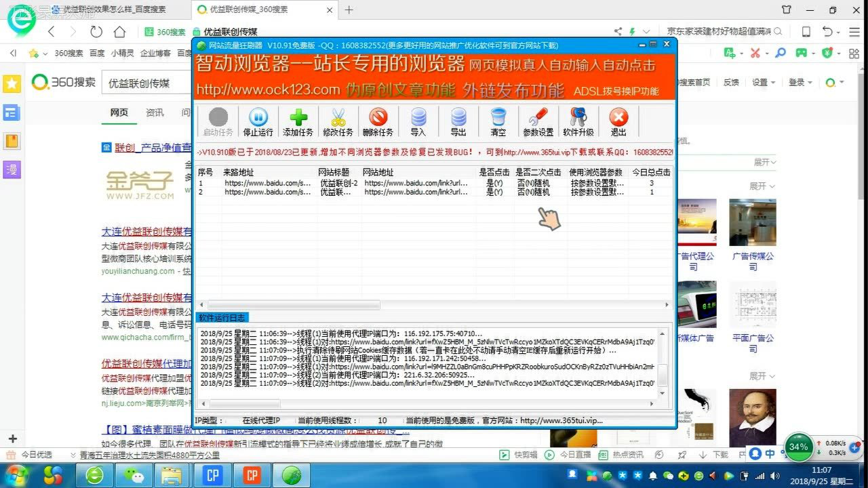Select task row 1 优益联创-2
The image size is (868, 488).
[x=434, y=183]
